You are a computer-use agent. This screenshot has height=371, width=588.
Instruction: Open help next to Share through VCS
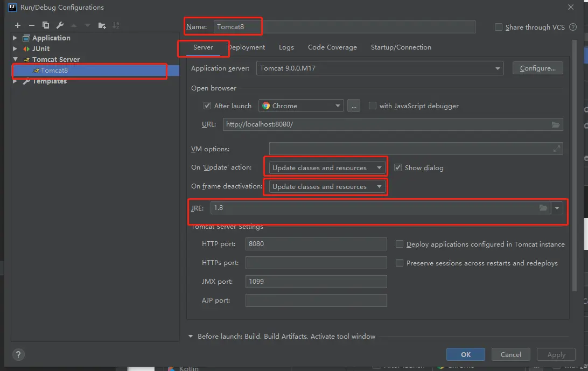[x=572, y=27]
